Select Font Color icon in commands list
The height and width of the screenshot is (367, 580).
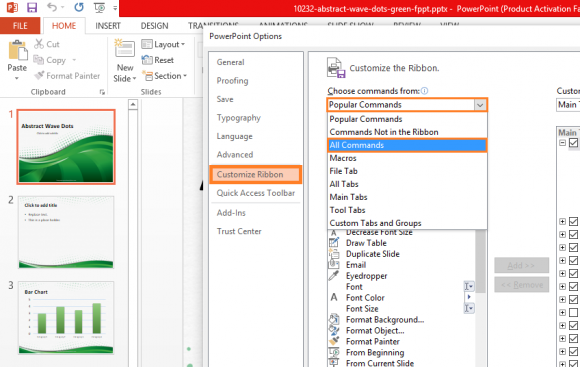pos(334,297)
